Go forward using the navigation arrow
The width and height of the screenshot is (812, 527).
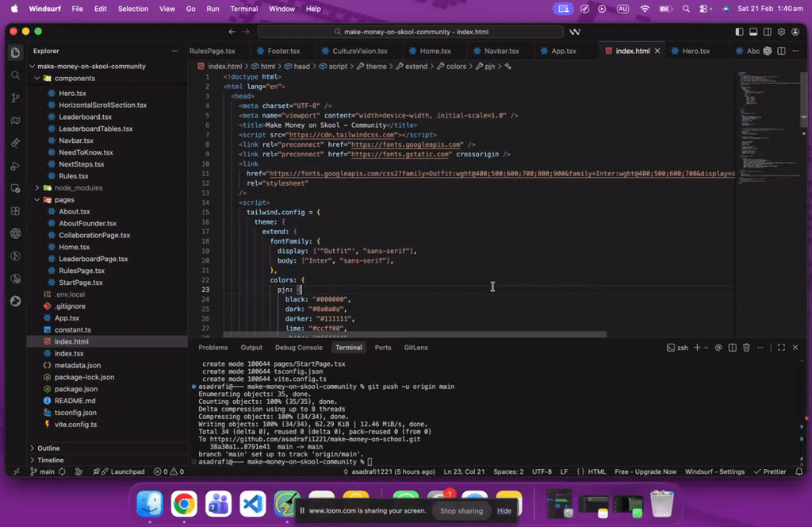point(246,32)
